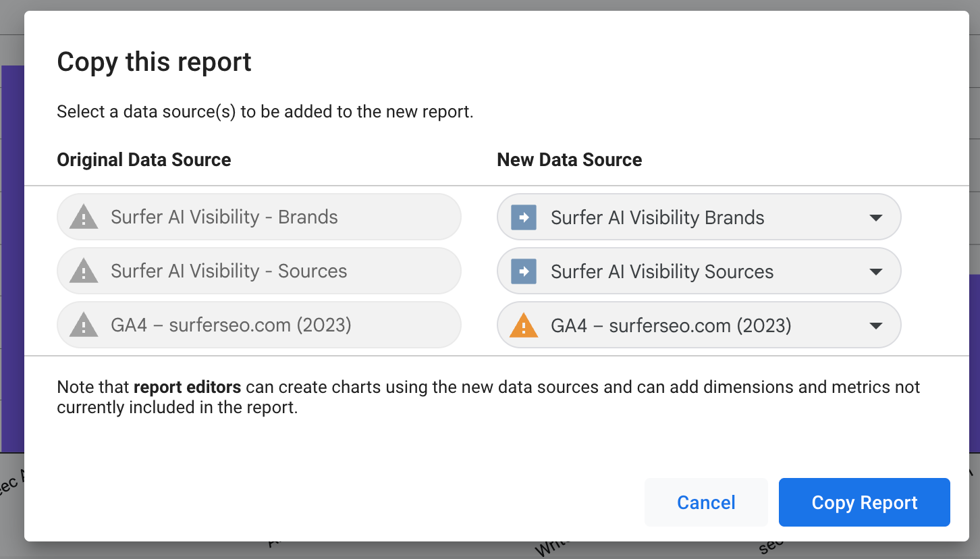Click the gray warning icon beside Surfer AI Visibility - Brands
980x559 pixels.
click(84, 217)
